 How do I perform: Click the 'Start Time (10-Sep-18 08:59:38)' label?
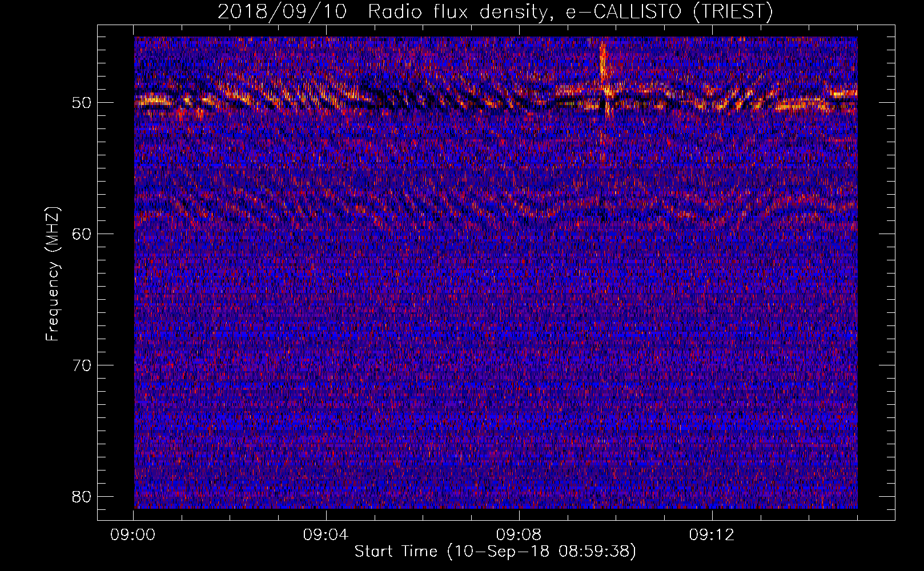[x=495, y=552]
